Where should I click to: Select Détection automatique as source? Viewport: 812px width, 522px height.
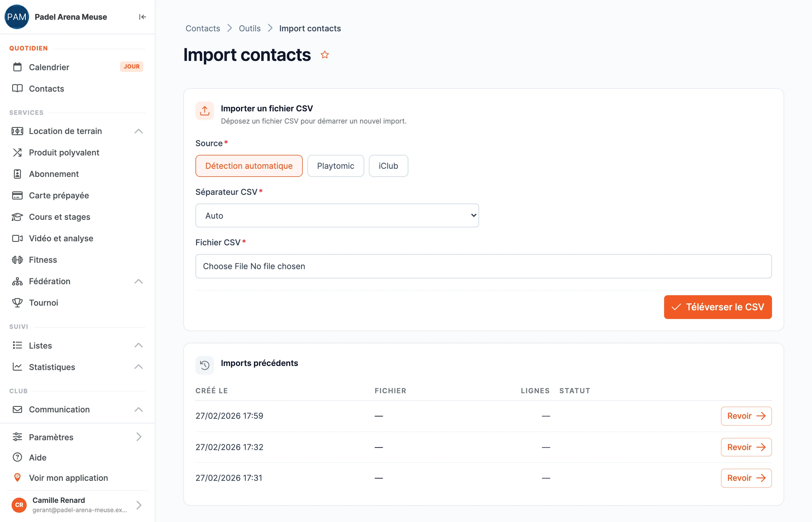click(249, 166)
